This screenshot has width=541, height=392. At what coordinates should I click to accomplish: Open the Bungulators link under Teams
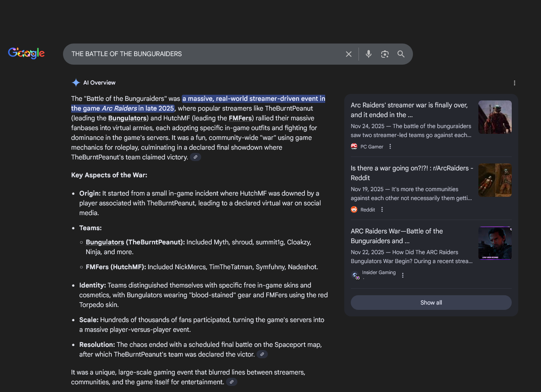105,242
